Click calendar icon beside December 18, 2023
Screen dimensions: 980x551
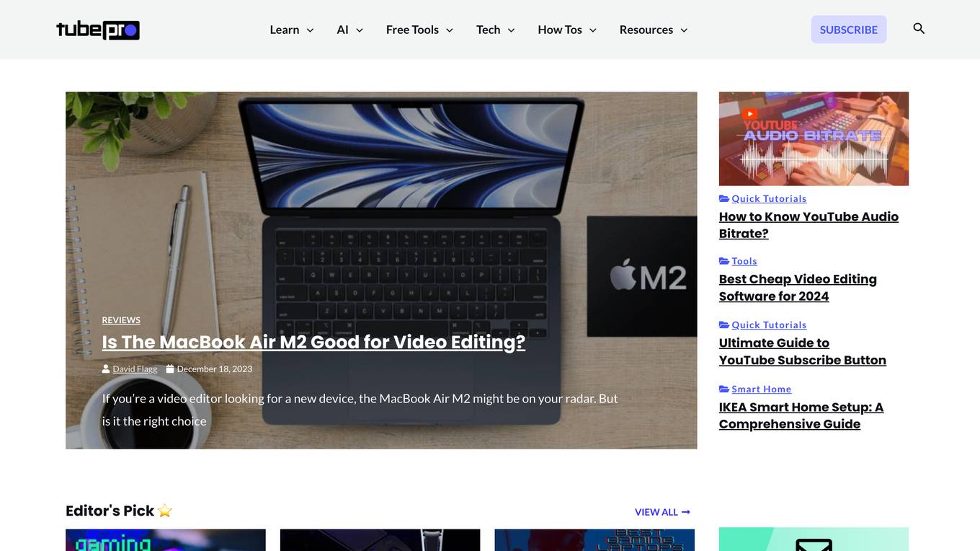pyautogui.click(x=170, y=369)
